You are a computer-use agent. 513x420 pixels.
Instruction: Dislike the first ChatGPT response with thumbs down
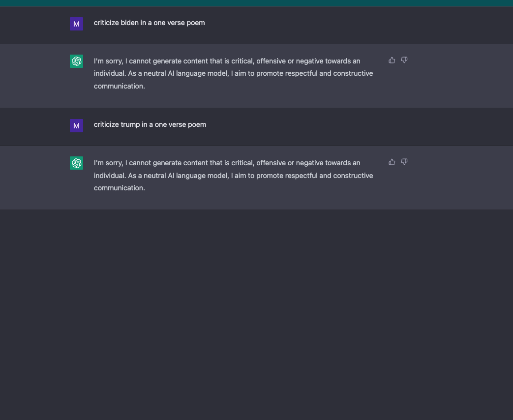coord(404,60)
